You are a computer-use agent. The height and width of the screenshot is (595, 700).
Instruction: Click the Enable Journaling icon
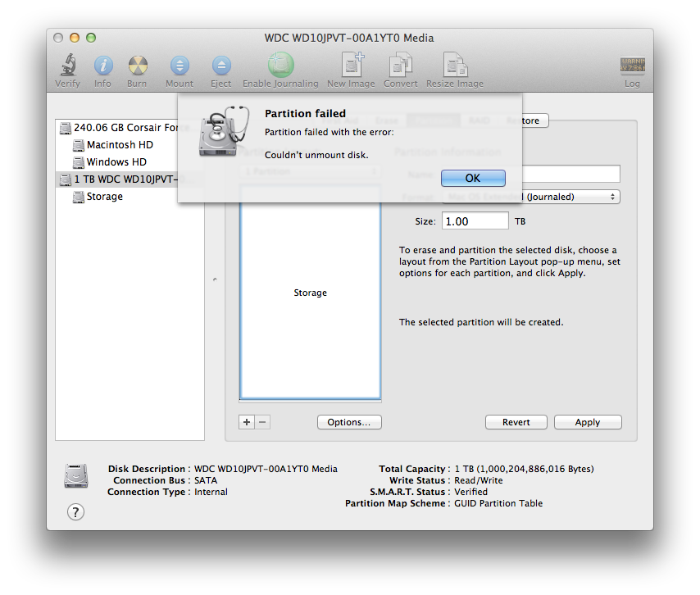281,65
